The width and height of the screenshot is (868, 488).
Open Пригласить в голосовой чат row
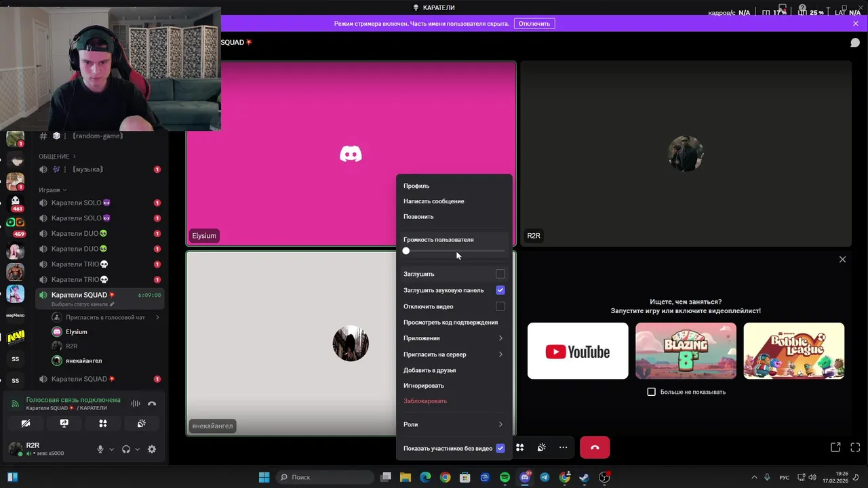coord(105,317)
